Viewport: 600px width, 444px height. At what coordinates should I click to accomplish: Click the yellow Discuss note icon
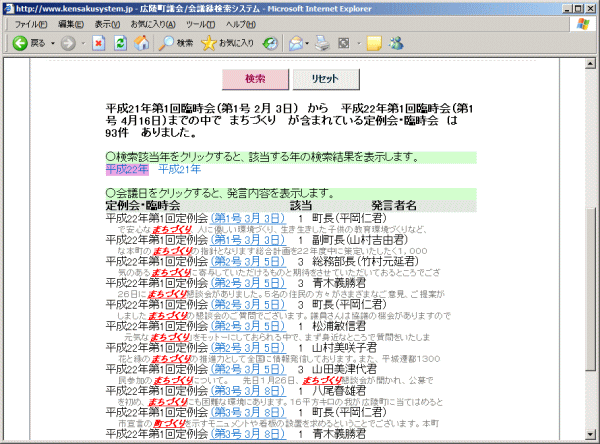coord(374,43)
